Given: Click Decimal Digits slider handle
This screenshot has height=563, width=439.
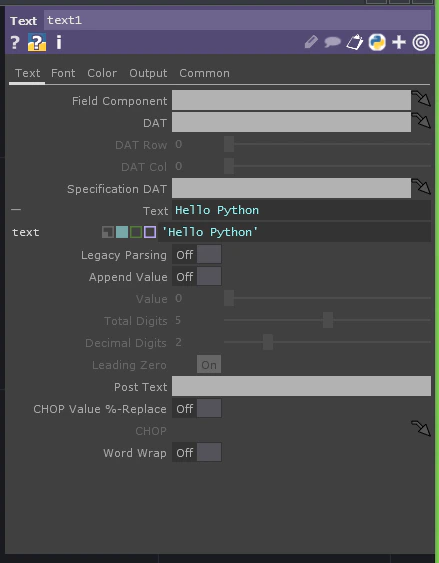Looking at the screenshot, I should [268, 342].
